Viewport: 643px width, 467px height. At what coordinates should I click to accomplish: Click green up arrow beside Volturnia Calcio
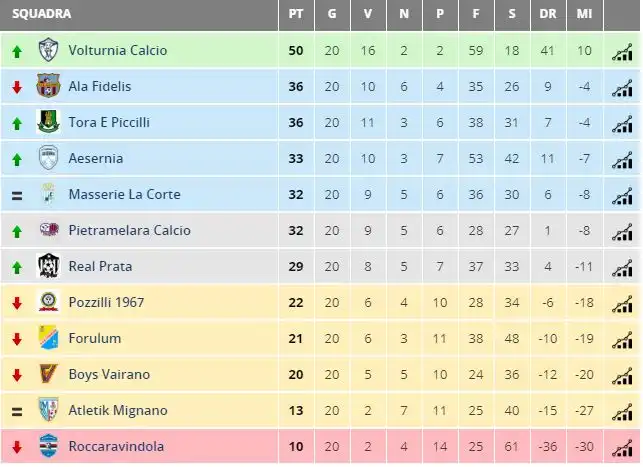click(17, 52)
